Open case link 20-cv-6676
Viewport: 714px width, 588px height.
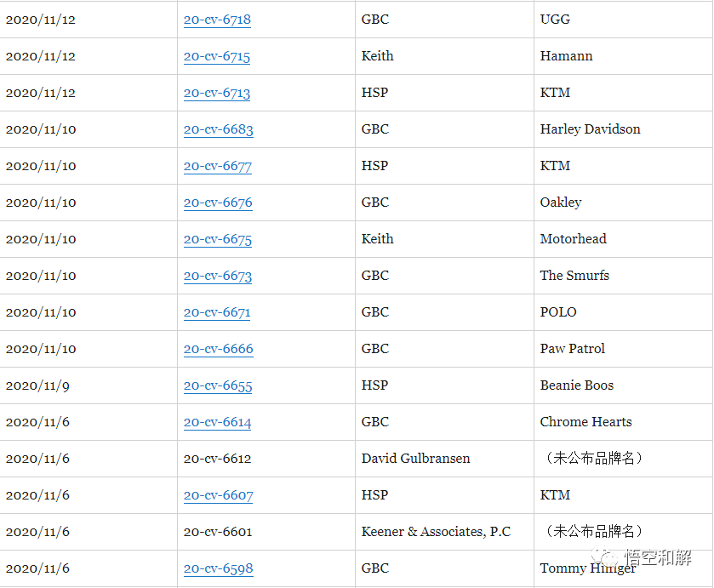click(218, 203)
